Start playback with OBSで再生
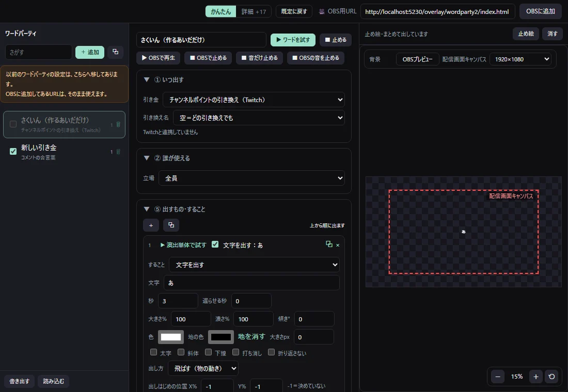The height and width of the screenshot is (392, 568). coord(159,58)
